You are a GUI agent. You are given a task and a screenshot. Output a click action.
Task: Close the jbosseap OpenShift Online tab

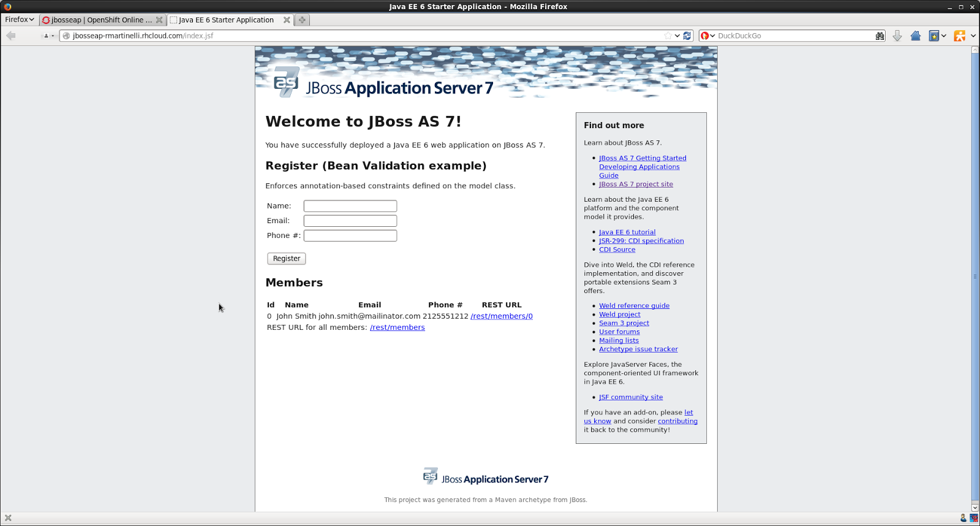click(159, 20)
